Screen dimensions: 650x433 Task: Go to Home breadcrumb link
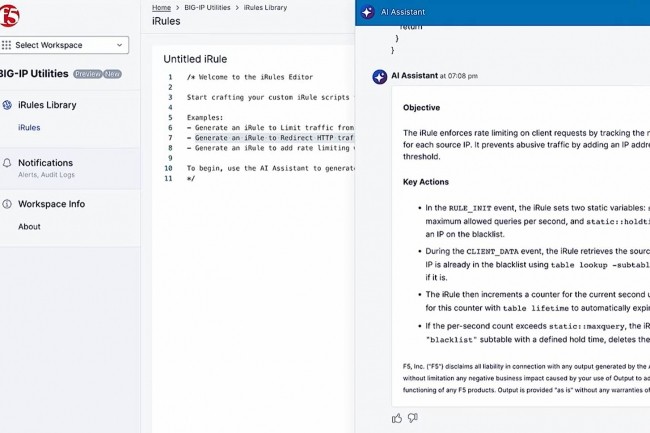160,7
